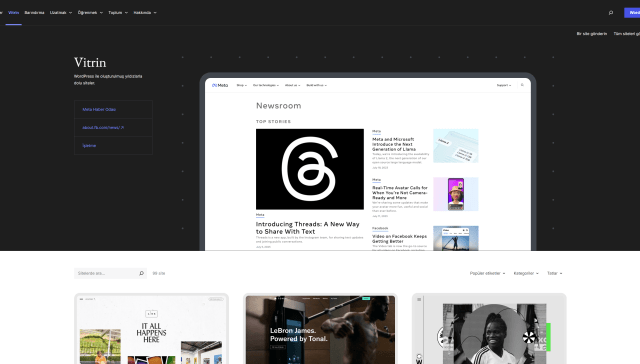The height and width of the screenshot is (364, 640).
Task: Open the Kategoriler filter dropdown
Action: click(x=526, y=273)
